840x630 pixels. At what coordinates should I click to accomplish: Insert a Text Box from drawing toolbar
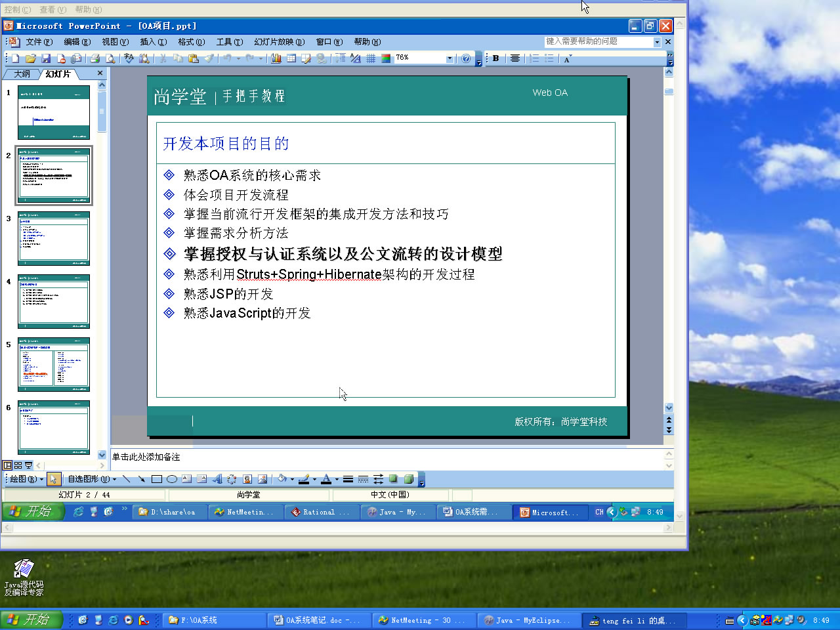(186, 479)
